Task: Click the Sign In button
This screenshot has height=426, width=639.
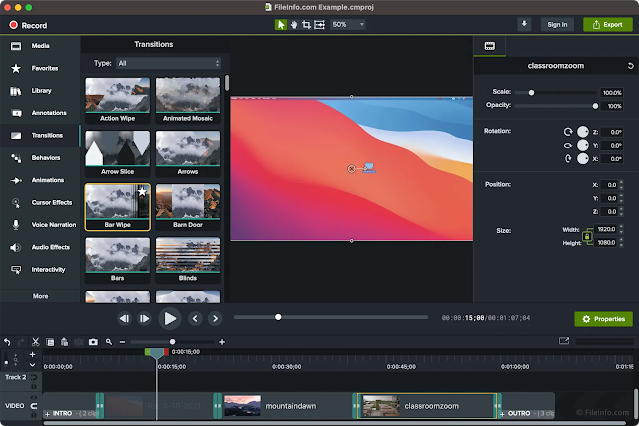Action: pyautogui.click(x=557, y=24)
